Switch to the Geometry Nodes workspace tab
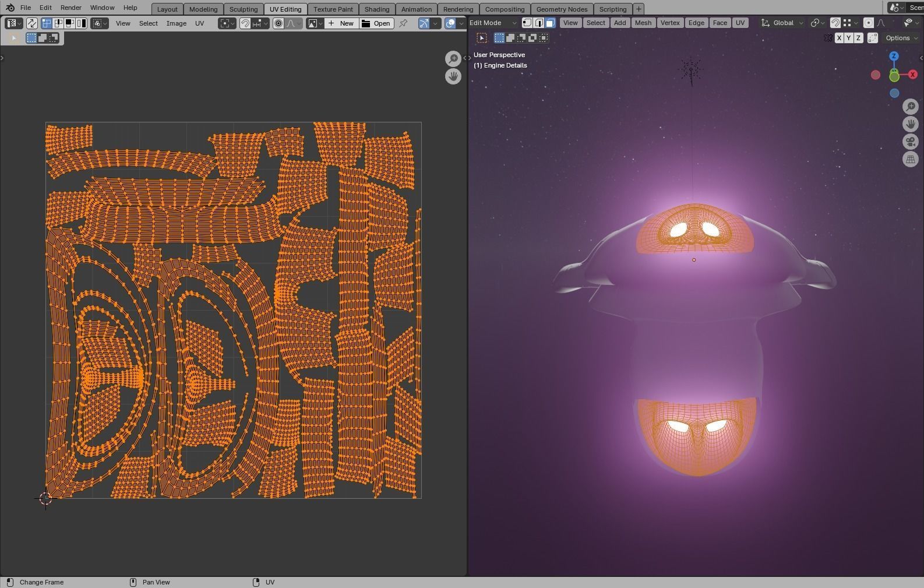 click(x=562, y=9)
